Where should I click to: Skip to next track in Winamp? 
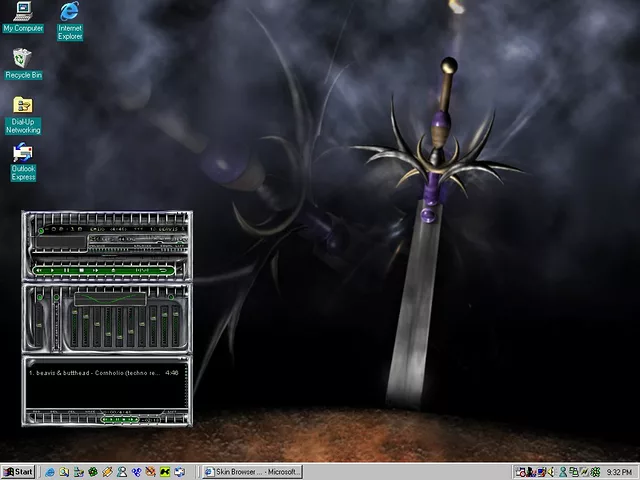96,270
